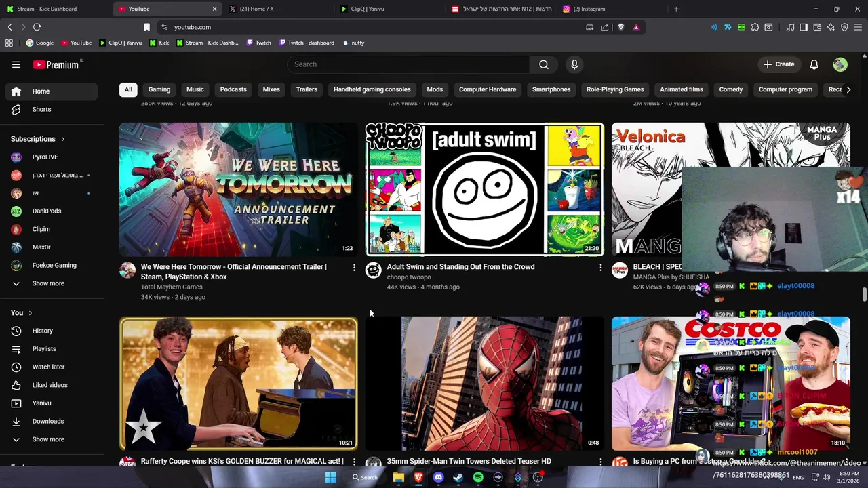Click the Create button
Screen dimensions: 868x488
point(778,64)
